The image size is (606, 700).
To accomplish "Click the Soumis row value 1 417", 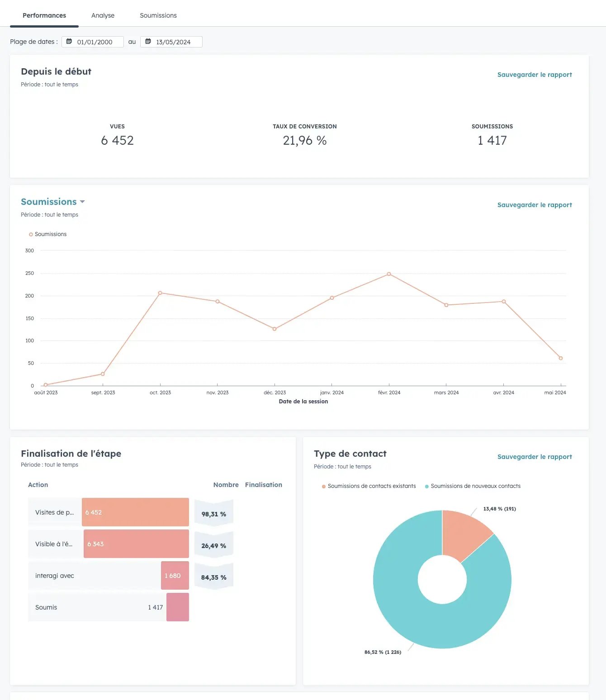I will [155, 607].
